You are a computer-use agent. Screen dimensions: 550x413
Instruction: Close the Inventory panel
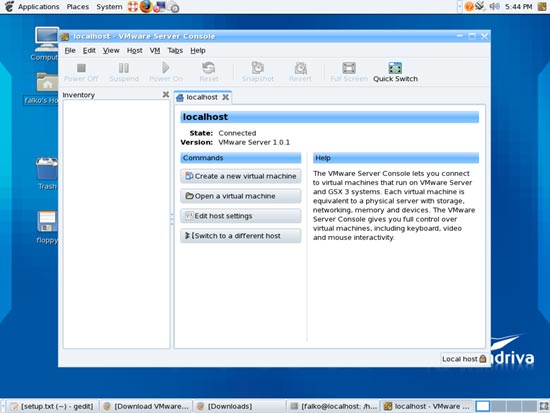(x=166, y=94)
